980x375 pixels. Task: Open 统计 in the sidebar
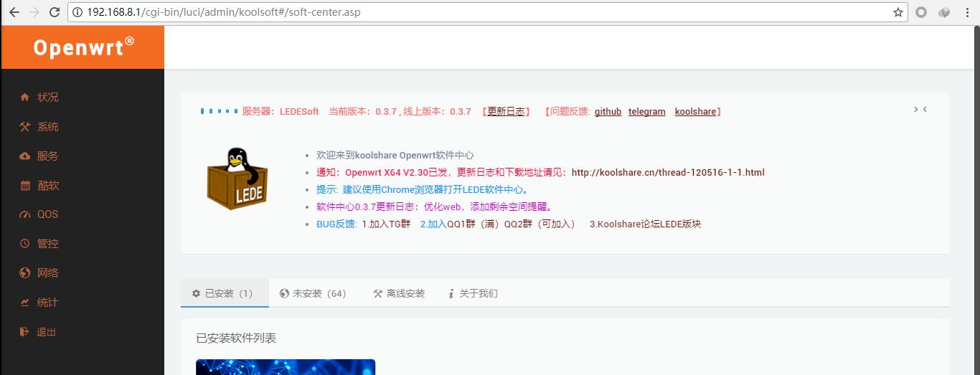48,303
